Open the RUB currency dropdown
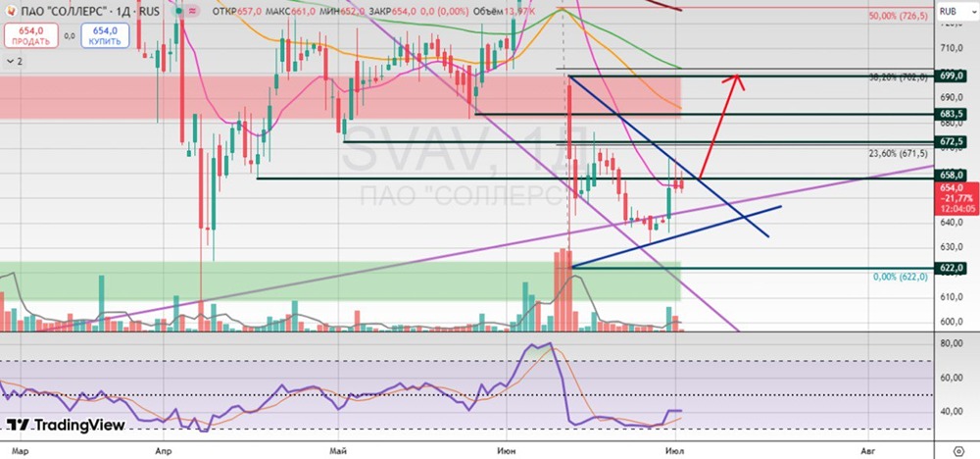Image resolution: width=980 pixels, height=459 pixels. click(955, 11)
